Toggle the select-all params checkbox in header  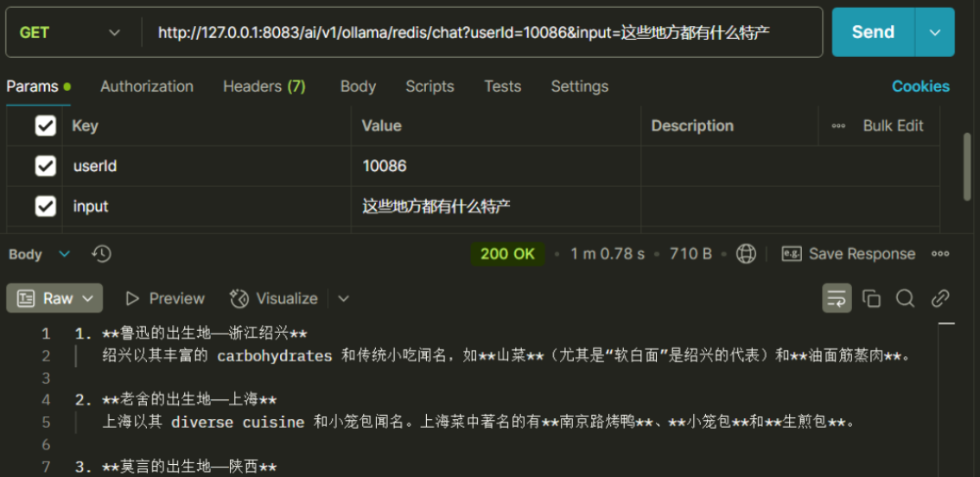pos(46,125)
